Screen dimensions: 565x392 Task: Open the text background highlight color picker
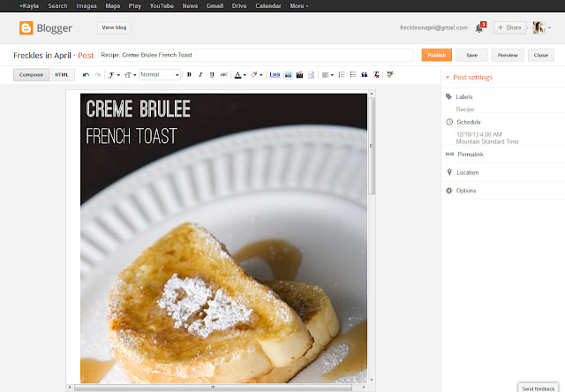[x=256, y=75]
